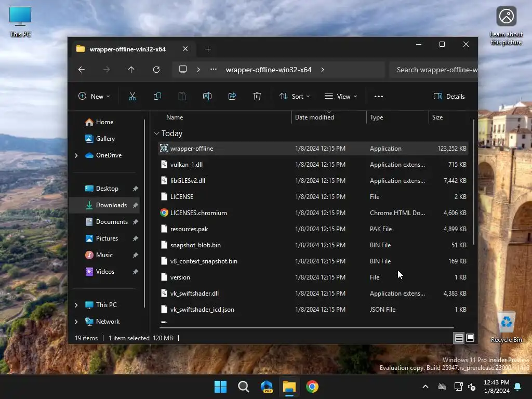Click the Share icon in toolbar
532x399 pixels.
(232, 96)
